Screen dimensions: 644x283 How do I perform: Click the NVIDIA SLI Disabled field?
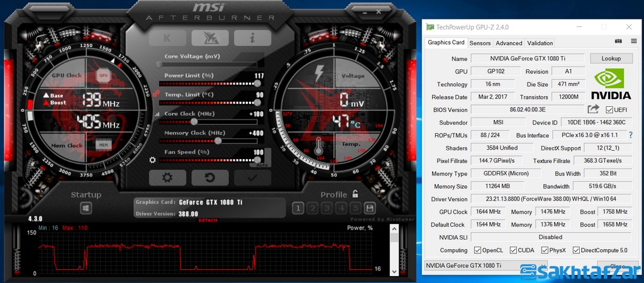(x=551, y=237)
